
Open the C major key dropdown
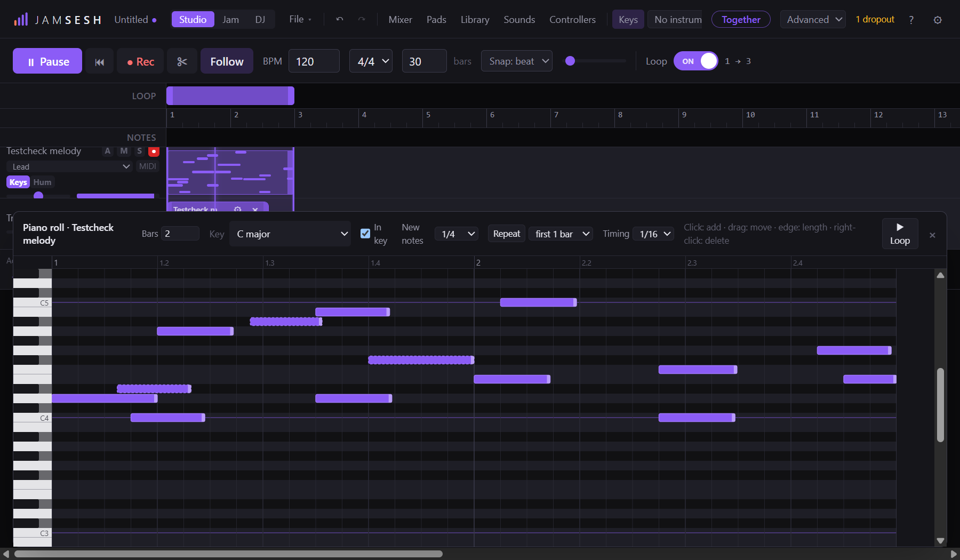coord(290,234)
